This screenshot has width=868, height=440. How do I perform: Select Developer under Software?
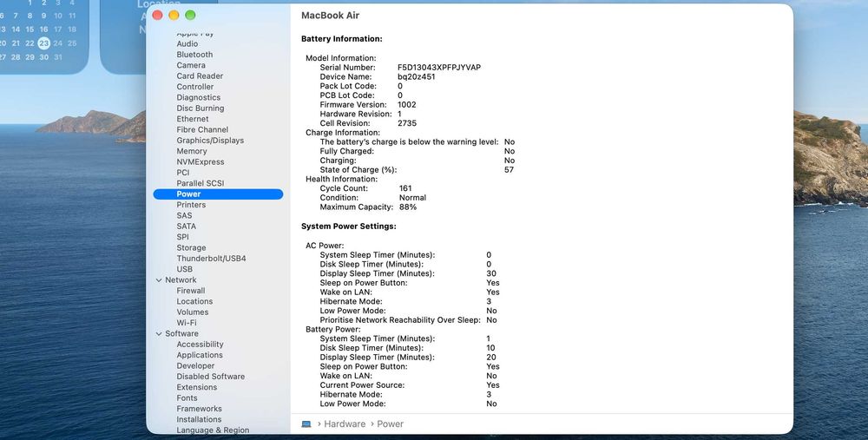(x=195, y=366)
